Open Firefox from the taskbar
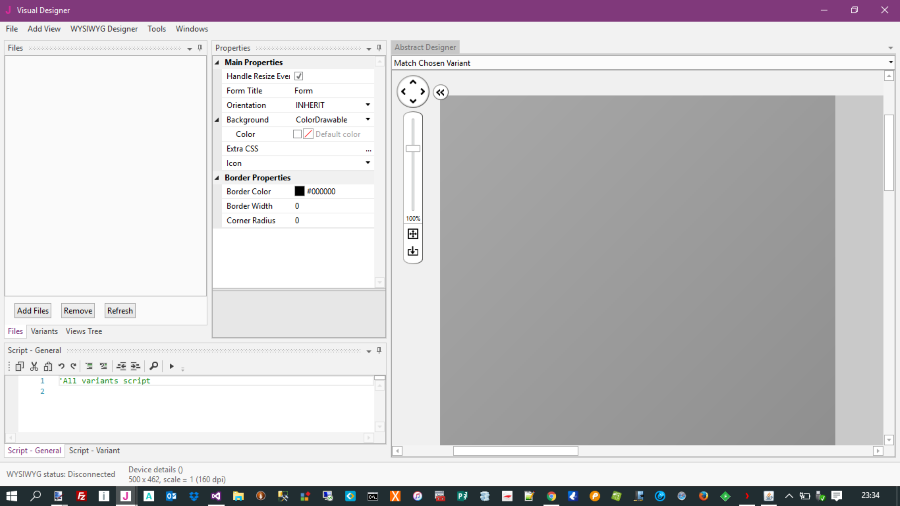Viewport: 900px width, 506px height. tap(703, 496)
